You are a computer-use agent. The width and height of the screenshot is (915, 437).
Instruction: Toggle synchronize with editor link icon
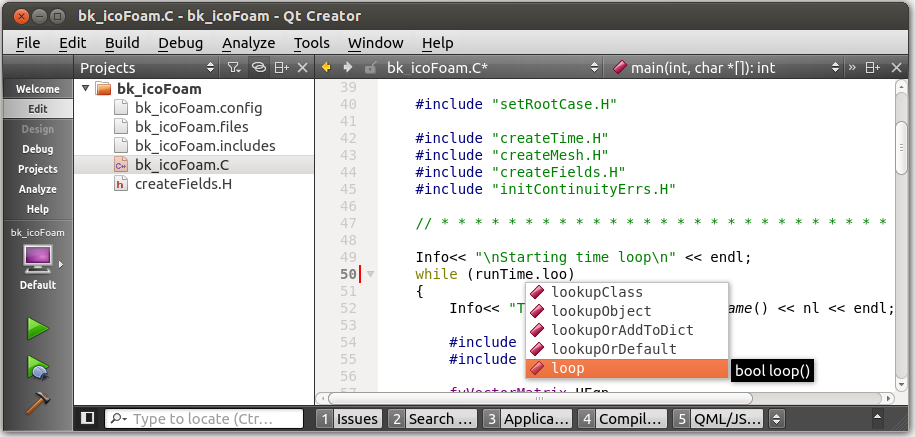point(259,68)
